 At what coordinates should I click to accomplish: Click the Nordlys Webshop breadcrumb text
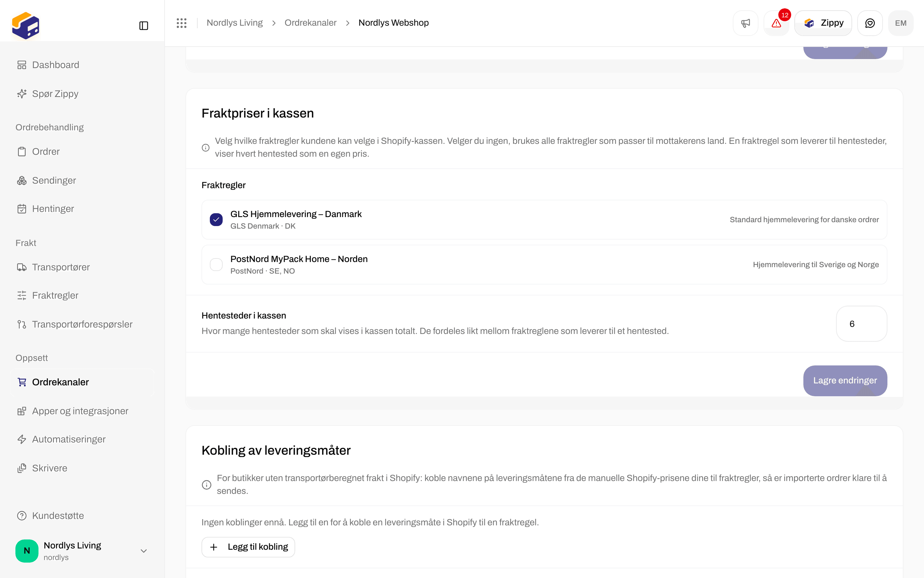pos(393,23)
